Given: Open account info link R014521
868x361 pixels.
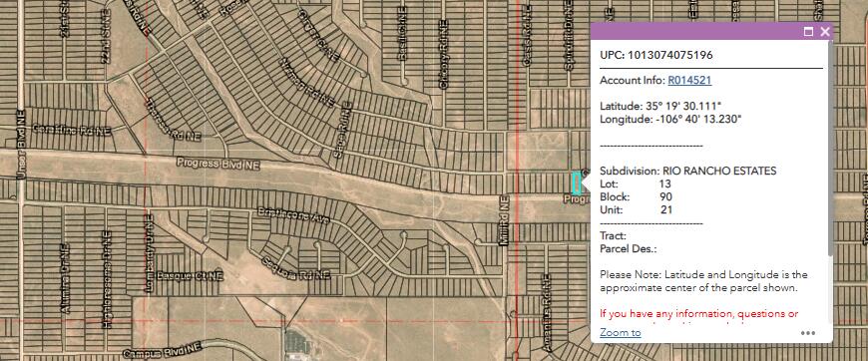Looking at the screenshot, I should click(x=689, y=81).
